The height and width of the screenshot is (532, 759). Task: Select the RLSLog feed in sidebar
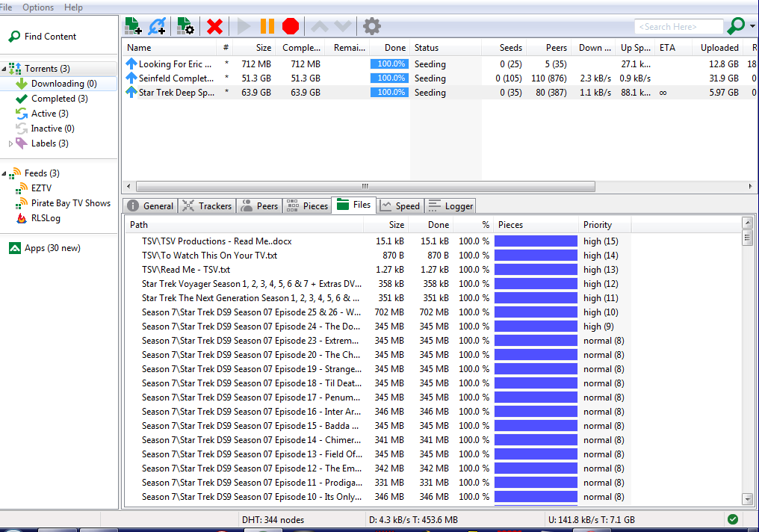point(46,218)
